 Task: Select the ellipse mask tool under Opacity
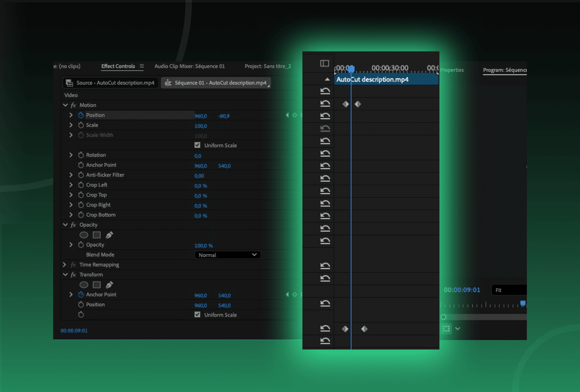point(84,235)
